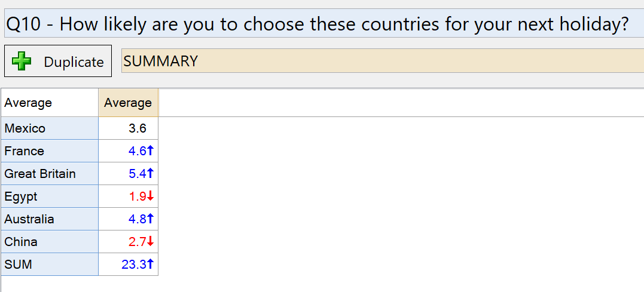The image size is (644, 292).
Task: Select the Egypt row label
Action: pos(50,196)
